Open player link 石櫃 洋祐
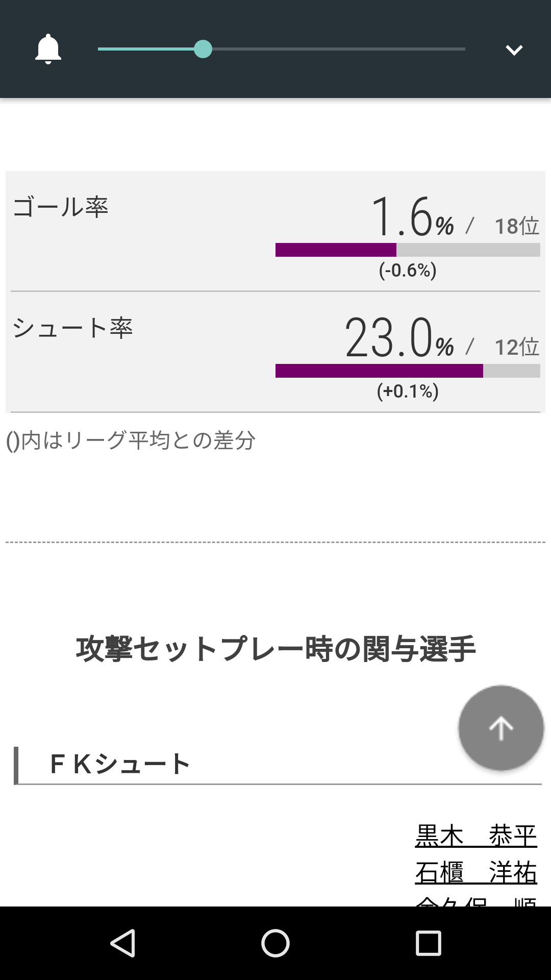551x980 pixels. pyautogui.click(x=475, y=872)
